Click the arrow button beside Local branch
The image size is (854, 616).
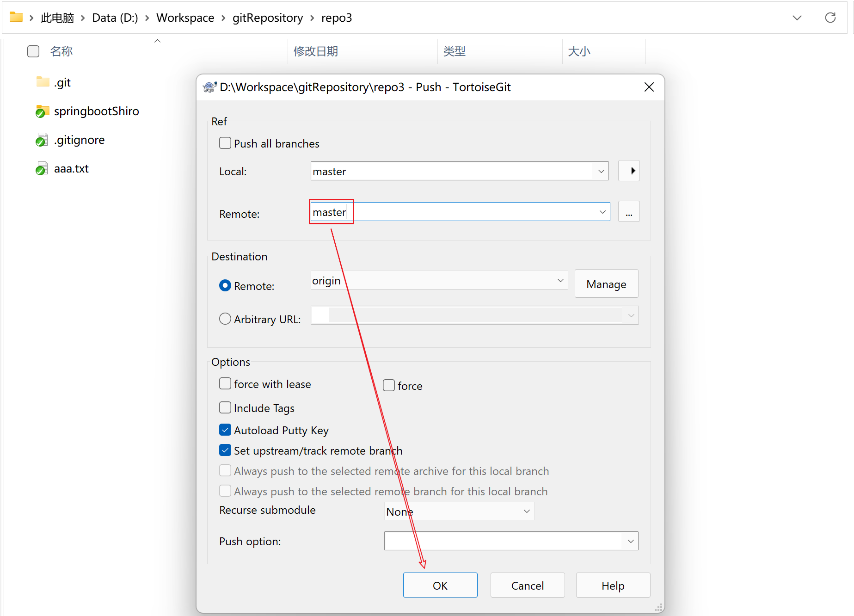pyautogui.click(x=629, y=171)
